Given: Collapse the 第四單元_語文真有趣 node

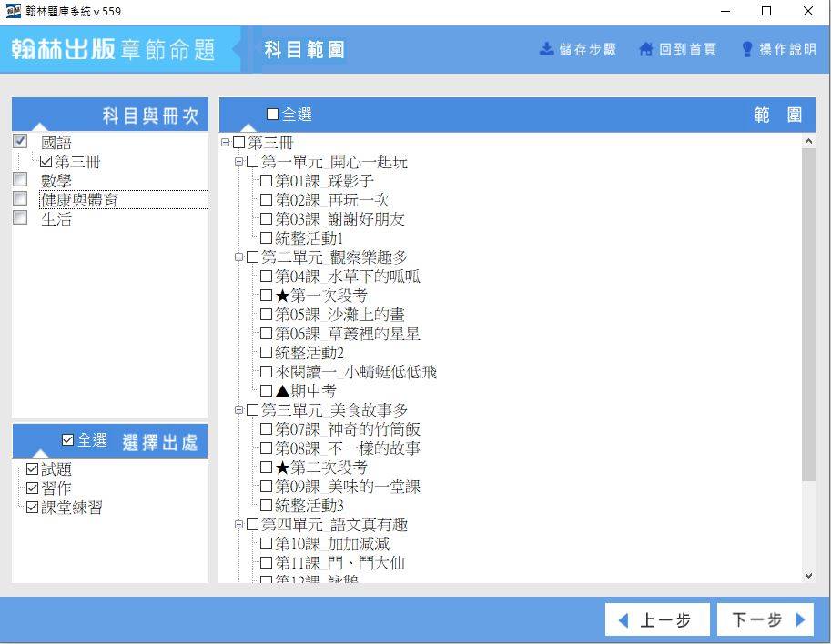Looking at the screenshot, I should (x=239, y=524).
